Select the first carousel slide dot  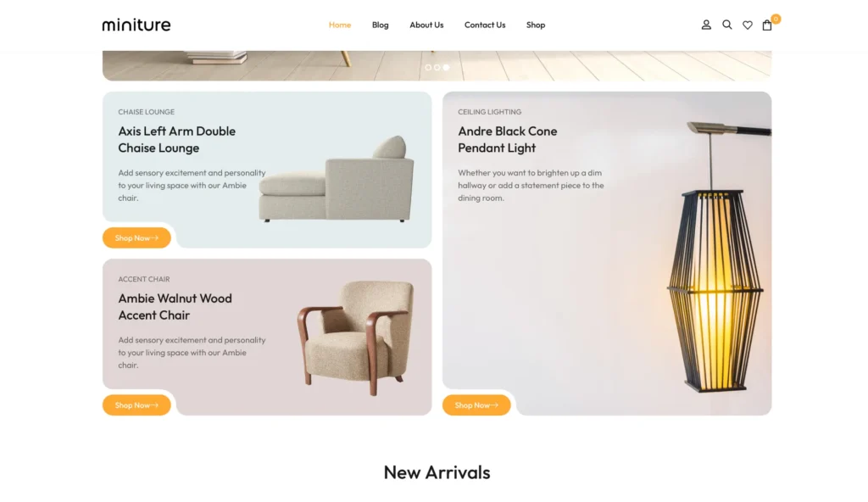coord(428,68)
